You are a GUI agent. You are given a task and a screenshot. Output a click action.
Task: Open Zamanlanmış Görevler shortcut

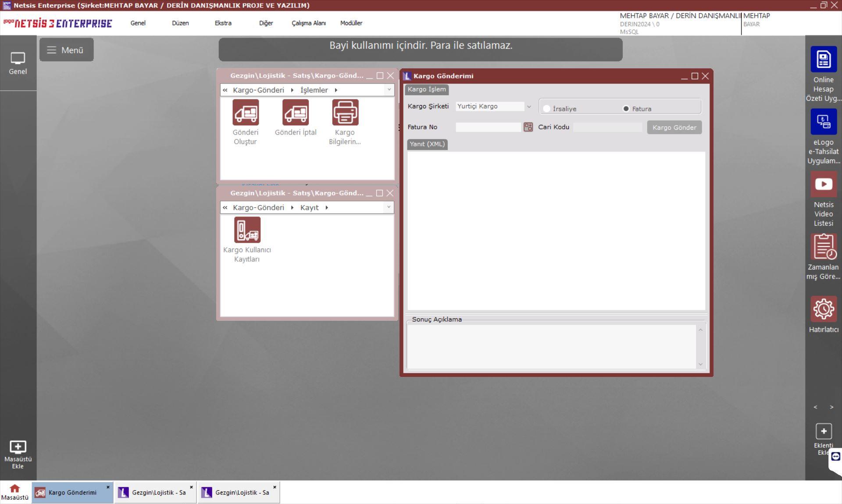[x=824, y=246]
